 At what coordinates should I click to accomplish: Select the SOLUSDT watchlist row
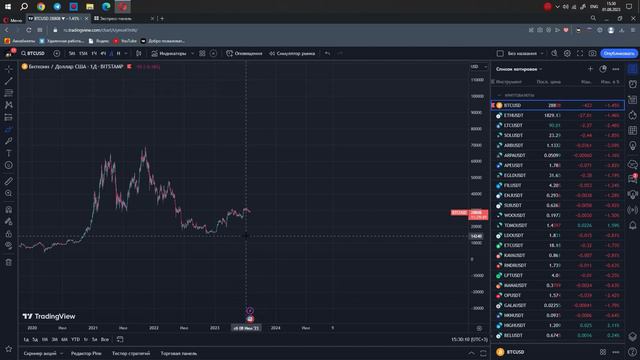pyautogui.click(x=558, y=136)
